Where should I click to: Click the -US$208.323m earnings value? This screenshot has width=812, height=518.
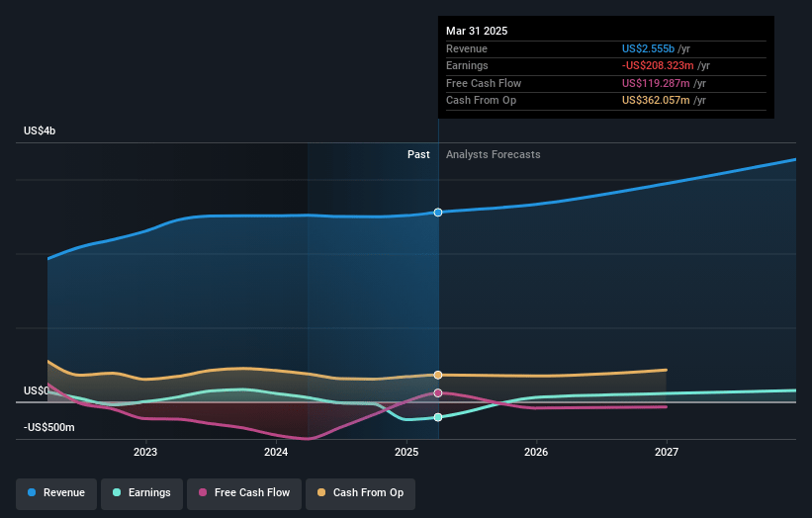(x=658, y=65)
